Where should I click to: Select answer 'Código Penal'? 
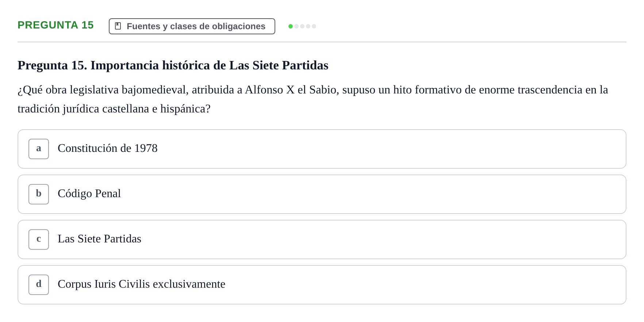tap(322, 194)
